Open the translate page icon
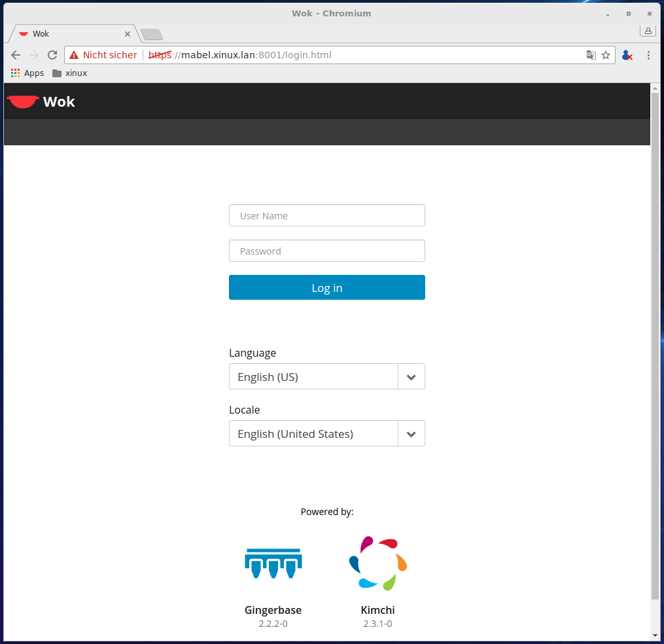Screen dimensions: 664x644 pyautogui.click(x=591, y=55)
